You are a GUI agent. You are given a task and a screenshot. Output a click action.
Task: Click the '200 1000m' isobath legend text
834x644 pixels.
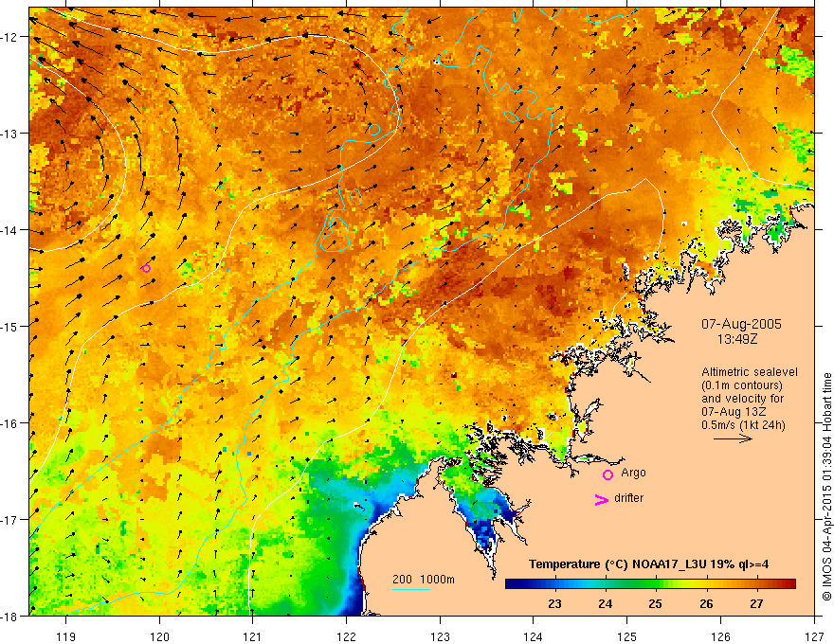[424, 580]
